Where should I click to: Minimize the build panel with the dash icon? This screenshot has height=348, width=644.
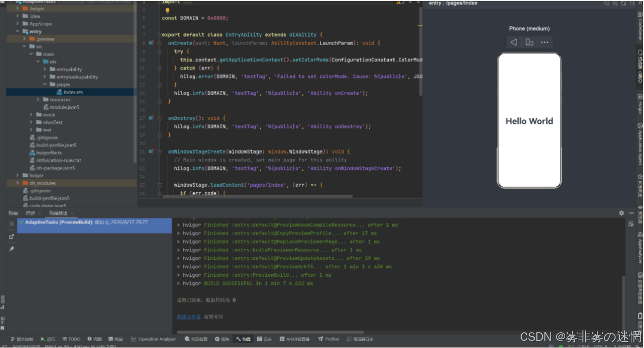tap(631, 213)
